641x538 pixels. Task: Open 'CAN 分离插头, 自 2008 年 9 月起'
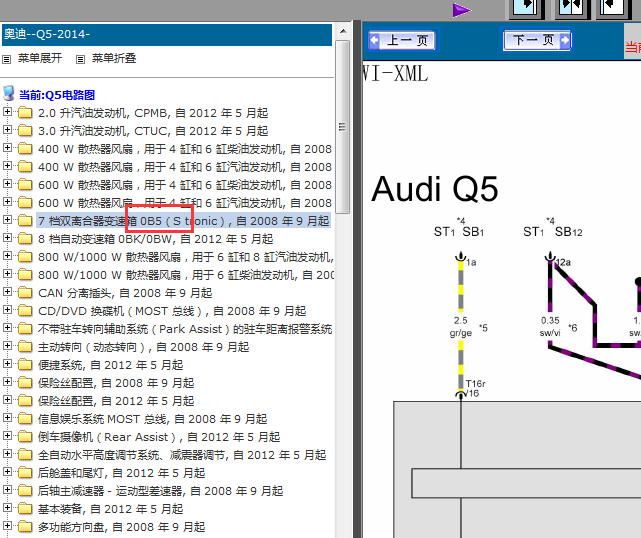click(x=125, y=293)
